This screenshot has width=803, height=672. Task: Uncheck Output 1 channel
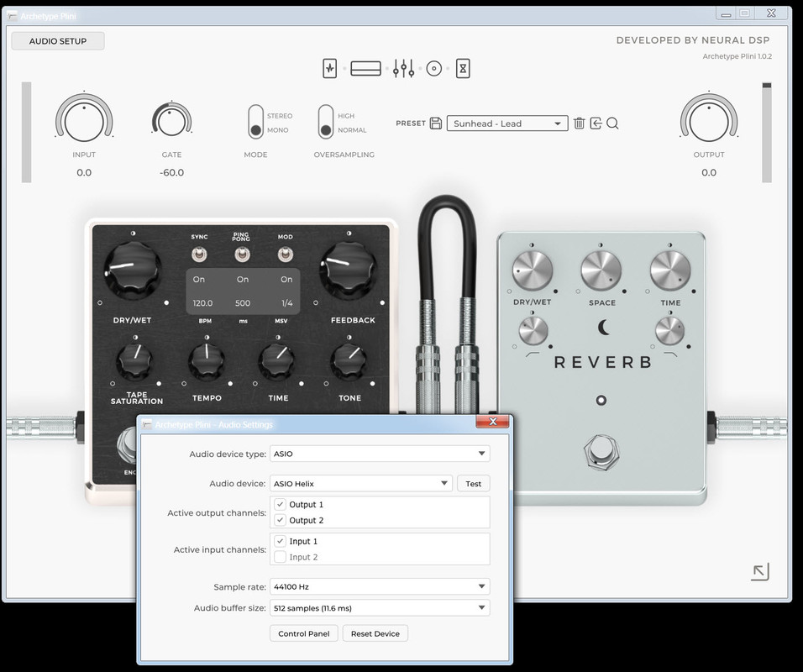[x=280, y=505]
